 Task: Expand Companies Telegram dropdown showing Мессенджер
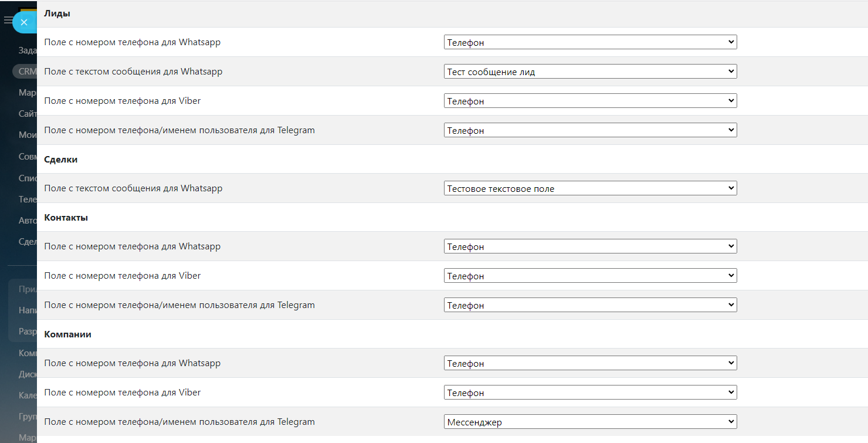click(590, 422)
